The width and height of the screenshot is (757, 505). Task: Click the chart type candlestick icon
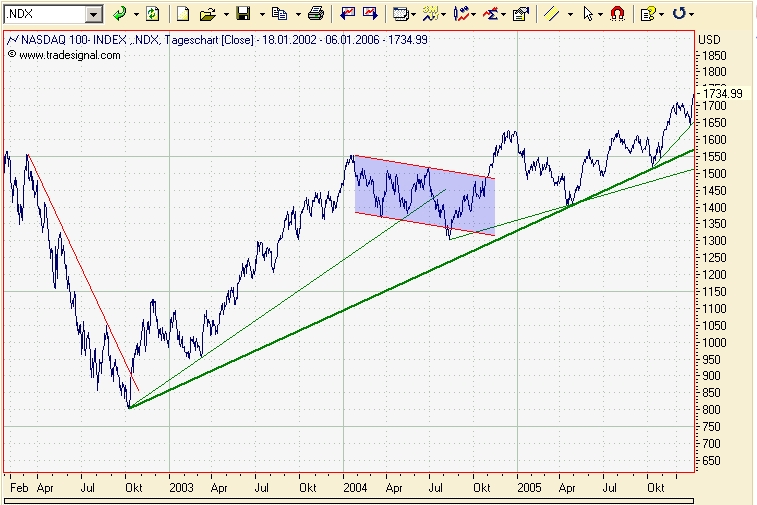[461, 14]
